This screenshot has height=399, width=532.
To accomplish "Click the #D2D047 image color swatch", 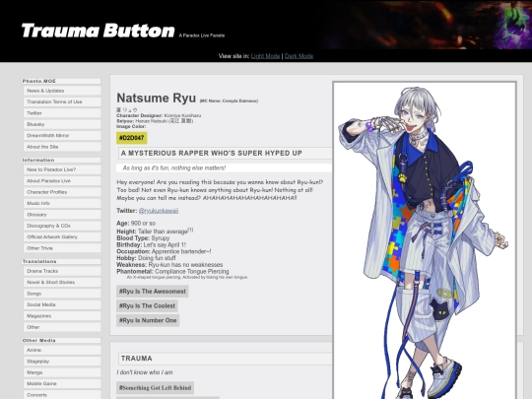I will click(x=132, y=138).
